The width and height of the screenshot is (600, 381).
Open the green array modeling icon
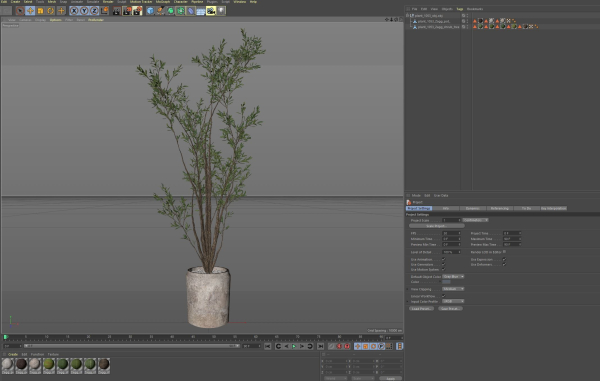click(x=181, y=11)
